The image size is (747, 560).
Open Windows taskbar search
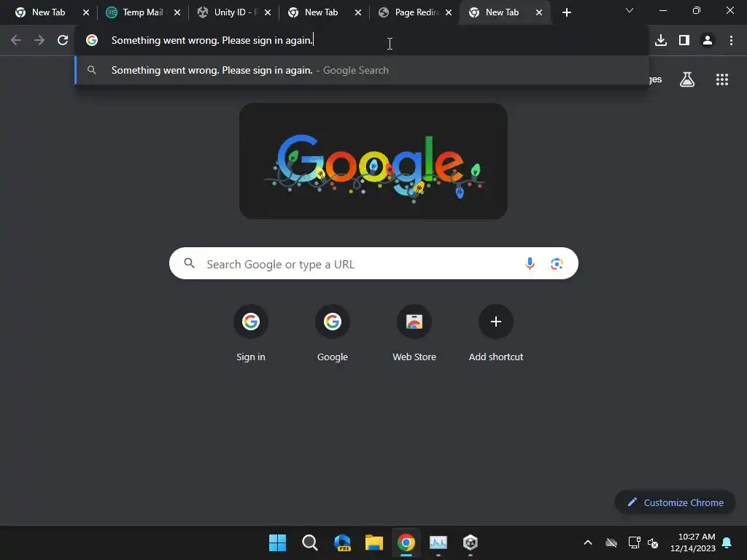[309, 542]
